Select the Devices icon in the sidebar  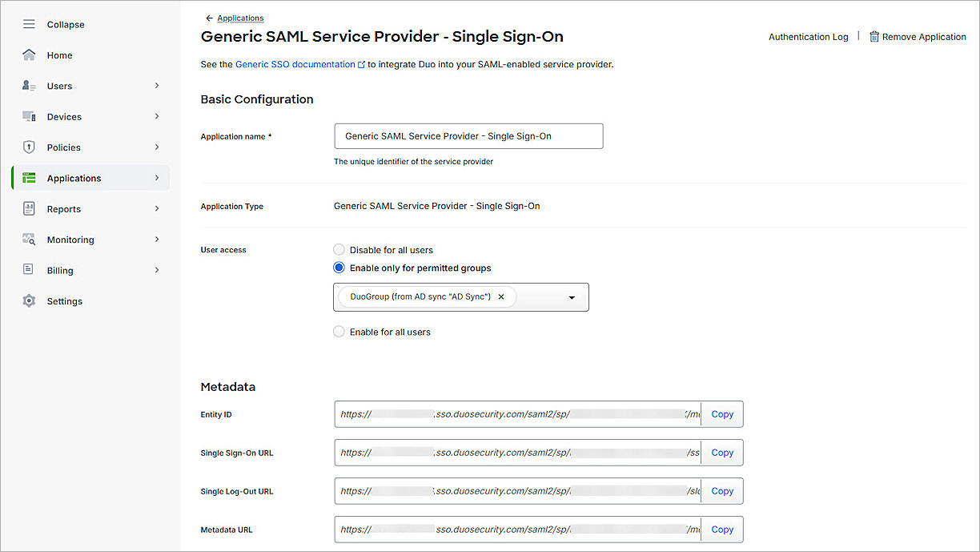tap(29, 116)
